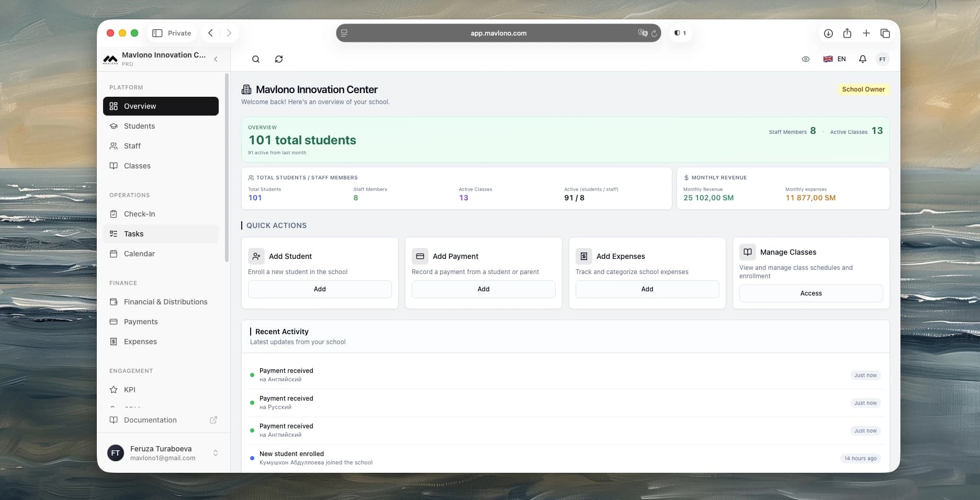Click the Expenses icon under Finance

click(114, 341)
